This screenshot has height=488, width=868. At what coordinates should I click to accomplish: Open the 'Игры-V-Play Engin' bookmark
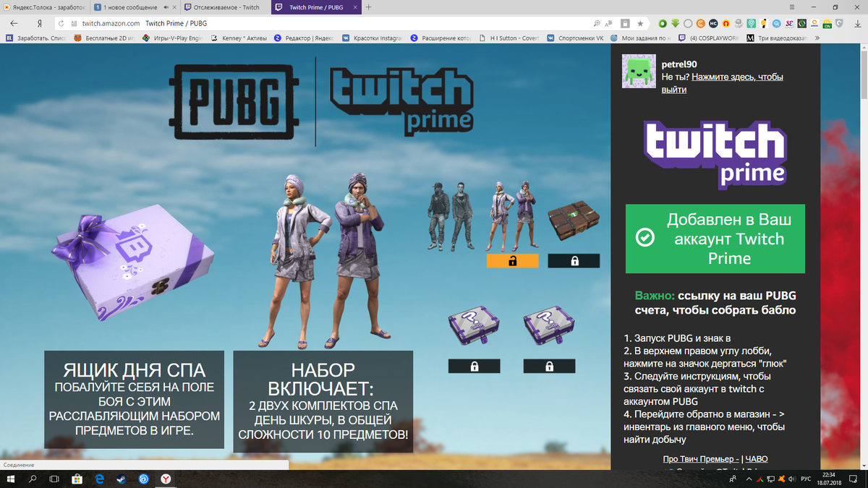click(x=173, y=38)
